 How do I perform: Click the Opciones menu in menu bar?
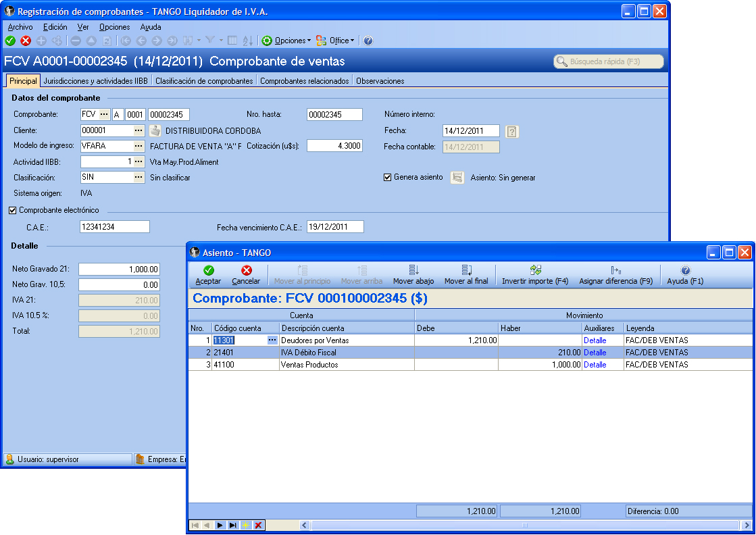pos(114,27)
